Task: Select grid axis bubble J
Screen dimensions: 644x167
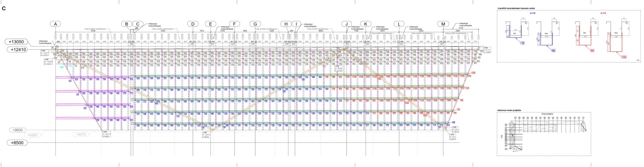Action: click(347, 24)
